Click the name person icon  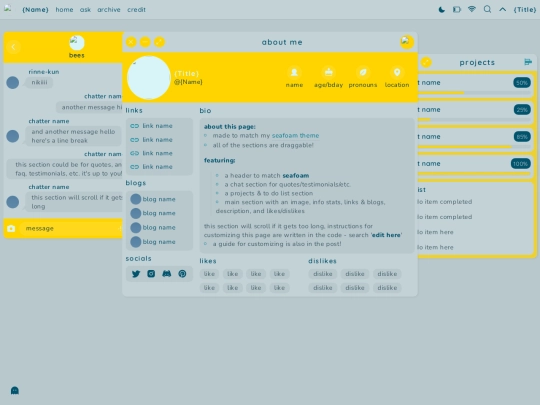coord(294,72)
